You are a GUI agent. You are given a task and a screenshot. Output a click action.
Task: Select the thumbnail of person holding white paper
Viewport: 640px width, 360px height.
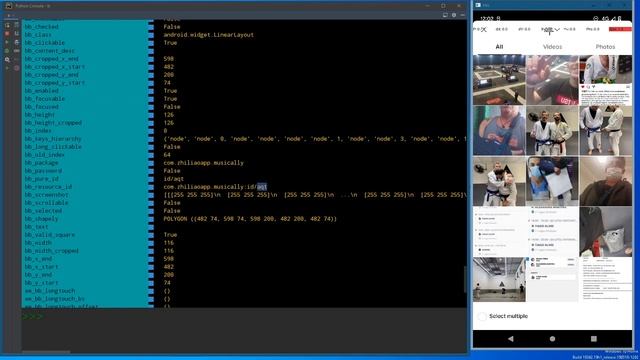[x=552, y=181]
